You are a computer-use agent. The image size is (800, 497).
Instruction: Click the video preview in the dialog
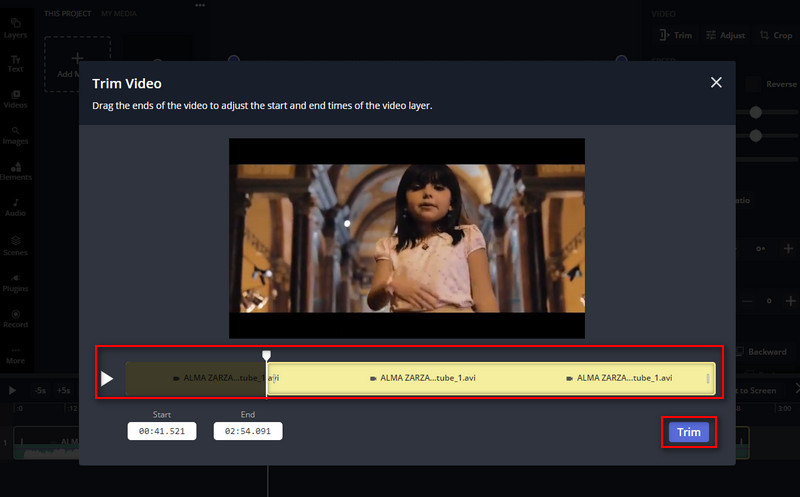point(406,238)
